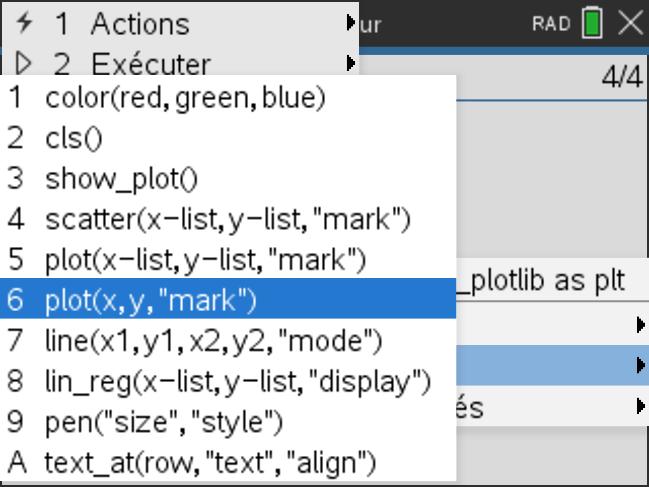Choose lin_reg(x-list, y-list, "display") entry
Image resolution: width=649 pixels, height=487 pixels.
click(x=237, y=381)
